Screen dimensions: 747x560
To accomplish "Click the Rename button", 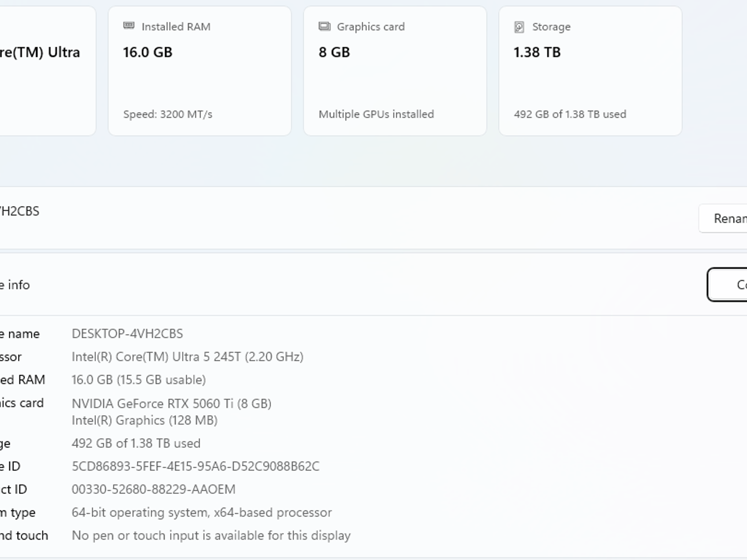I will click(723, 218).
